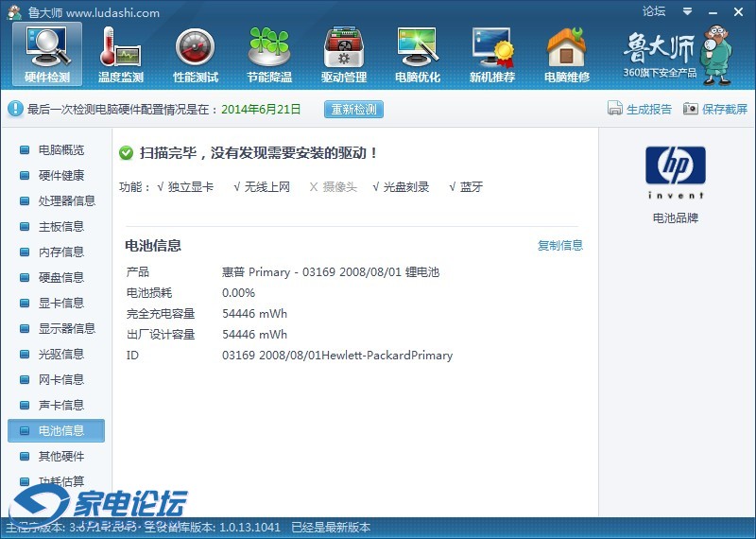Select 其他硬件 in the sidebar
The height and width of the screenshot is (539, 756).
pos(60,457)
